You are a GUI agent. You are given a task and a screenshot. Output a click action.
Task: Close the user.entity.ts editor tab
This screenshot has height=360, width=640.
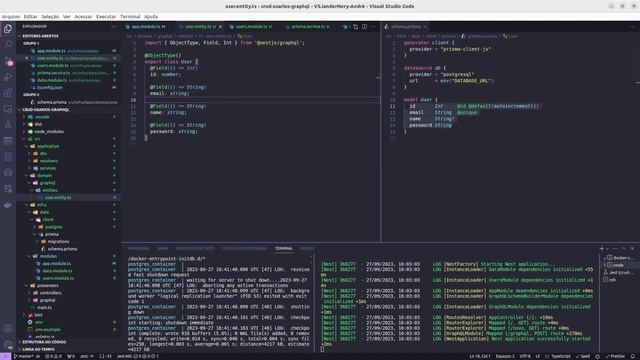(220, 27)
